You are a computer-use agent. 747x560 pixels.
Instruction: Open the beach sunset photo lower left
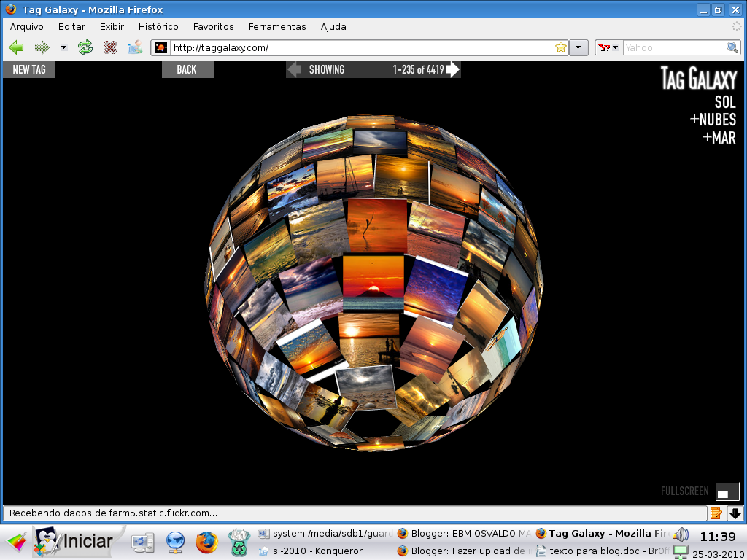tap(311, 350)
